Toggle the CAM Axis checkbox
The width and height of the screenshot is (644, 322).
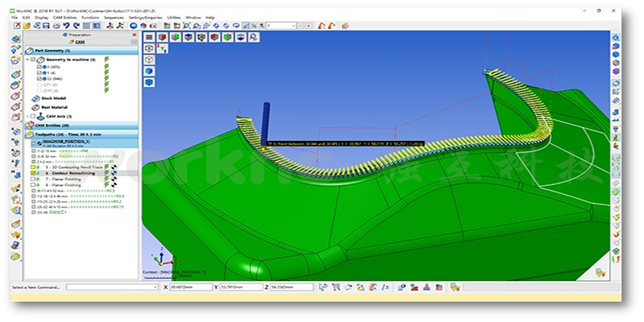33,116
